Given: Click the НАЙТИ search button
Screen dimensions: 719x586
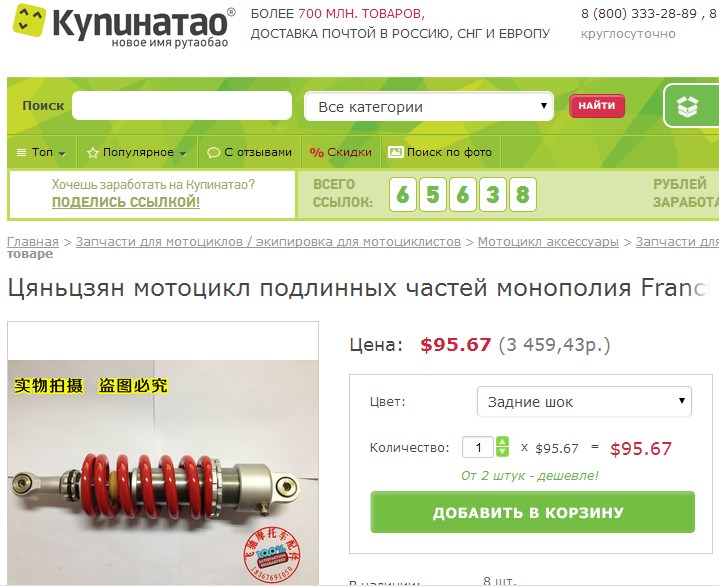Looking at the screenshot, I should [597, 106].
